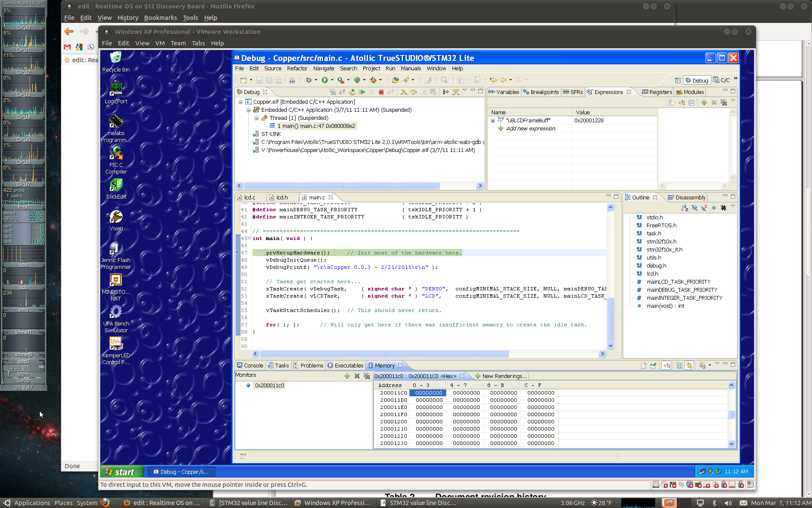This screenshot has width=812, height=508.
Task: Collapse Thread [1] tree node
Action: 256,118
